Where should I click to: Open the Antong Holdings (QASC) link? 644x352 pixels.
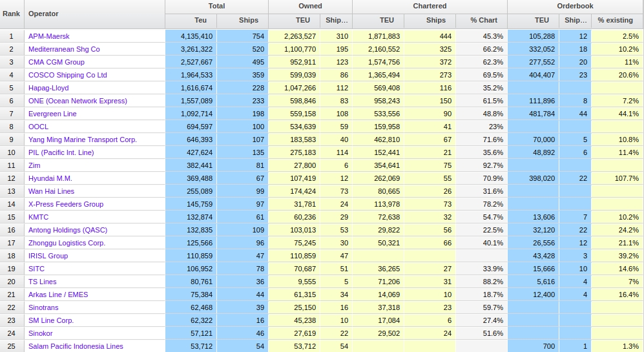[x=68, y=231]
